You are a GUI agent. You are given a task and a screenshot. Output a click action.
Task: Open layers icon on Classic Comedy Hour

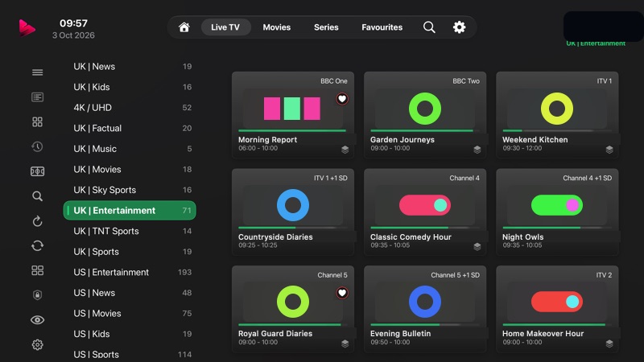coord(477,247)
